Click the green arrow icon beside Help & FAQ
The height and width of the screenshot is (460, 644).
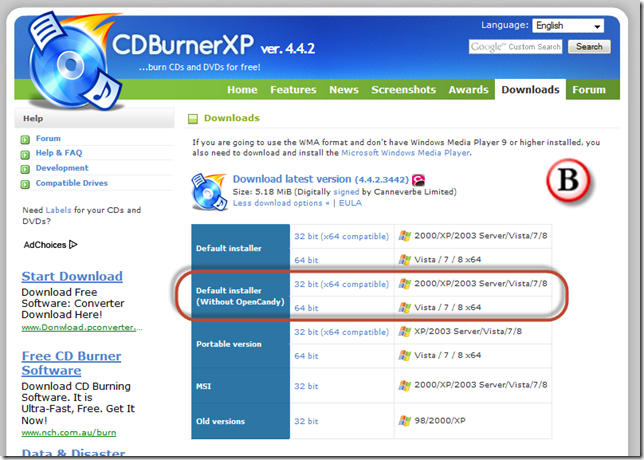pos(25,154)
